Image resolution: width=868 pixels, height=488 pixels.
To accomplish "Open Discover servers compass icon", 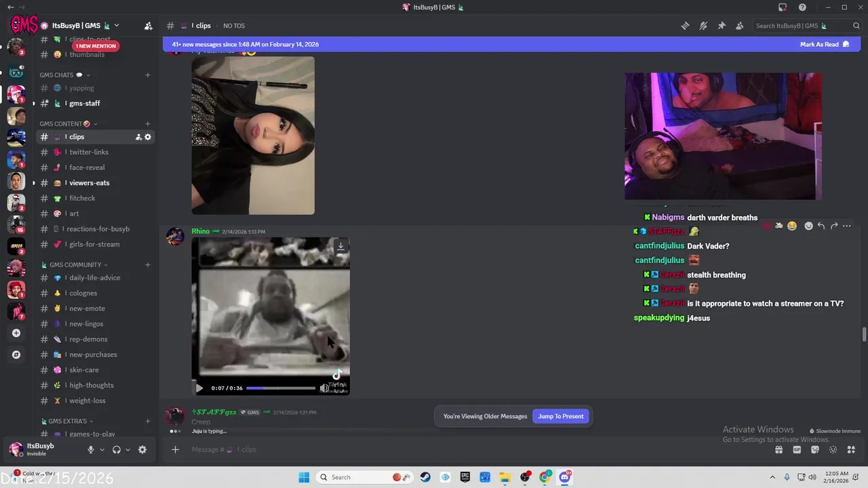I will tap(16, 354).
